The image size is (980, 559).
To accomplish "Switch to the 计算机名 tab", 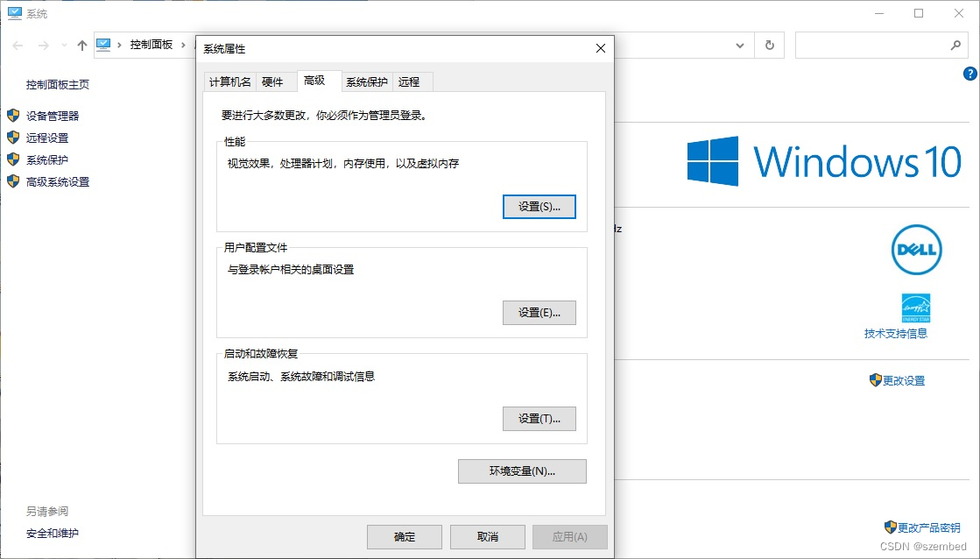I will 230,81.
